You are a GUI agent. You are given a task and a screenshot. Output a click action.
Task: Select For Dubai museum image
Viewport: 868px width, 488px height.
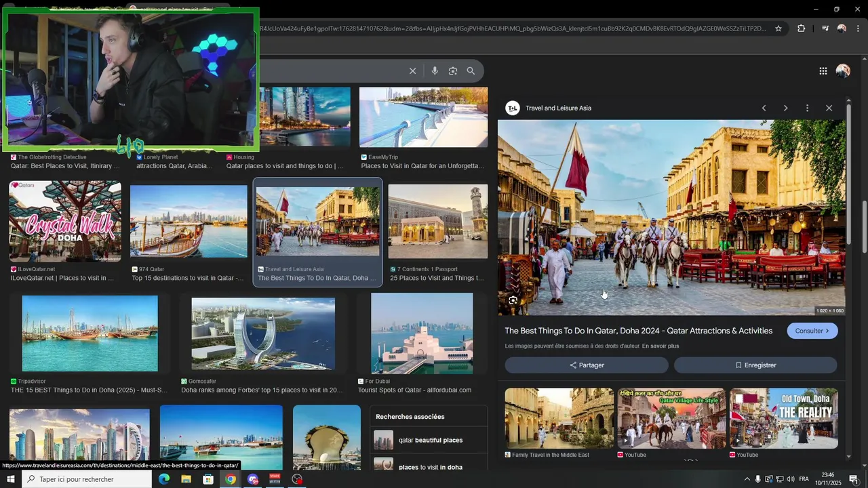[x=422, y=333]
